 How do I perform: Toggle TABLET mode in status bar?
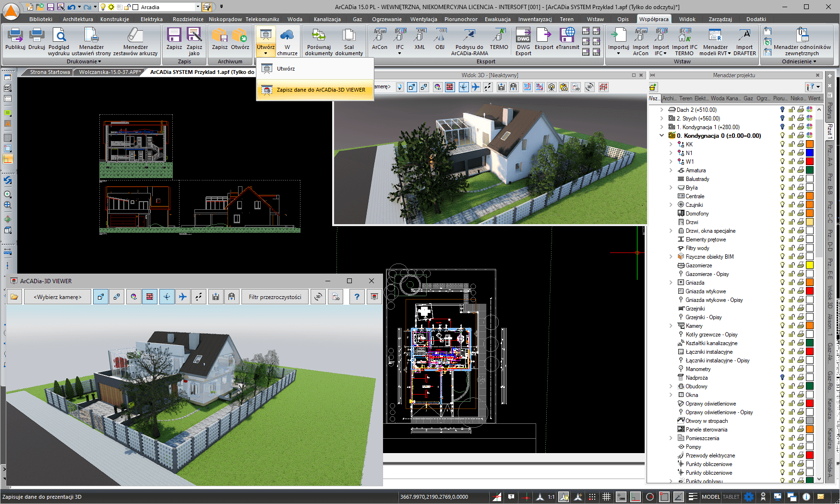click(x=731, y=497)
